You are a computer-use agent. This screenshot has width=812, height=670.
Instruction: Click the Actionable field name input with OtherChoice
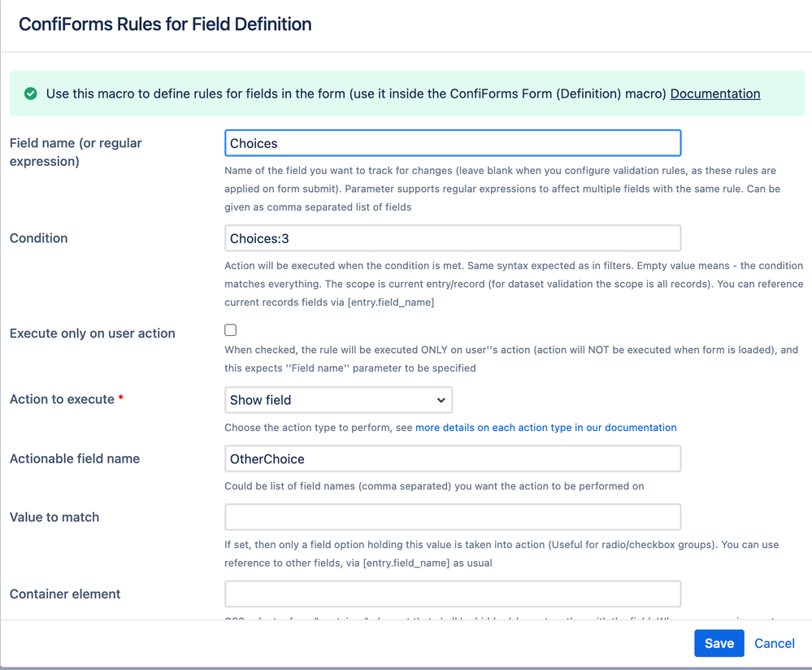(x=453, y=459)
